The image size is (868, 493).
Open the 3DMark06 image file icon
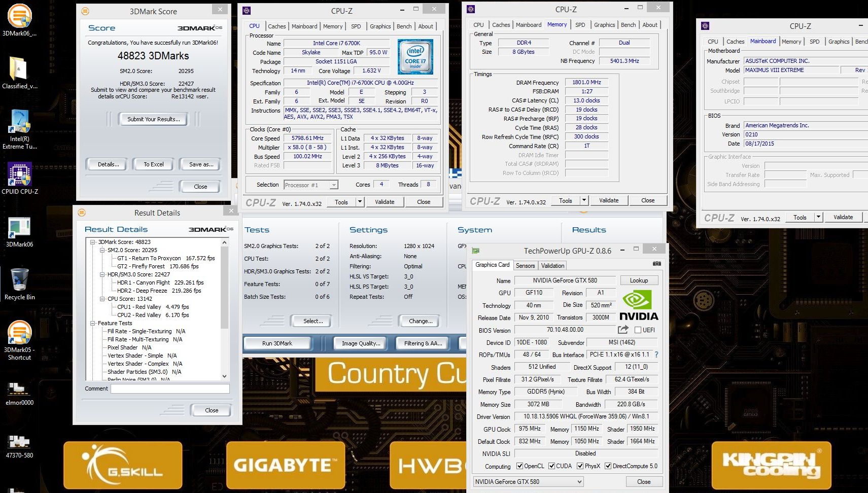click(x=19, y=232)
